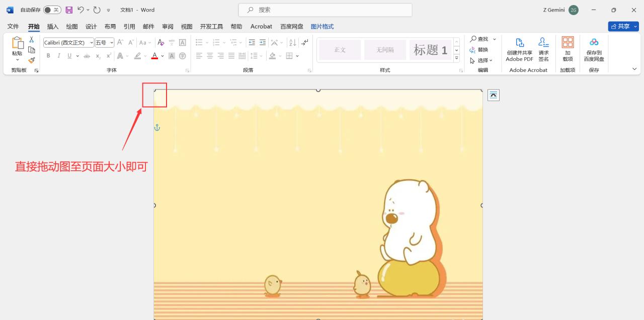This screenshot has width=644, height=320.
Task: Open the ZG account avatar
Action: 574,10
